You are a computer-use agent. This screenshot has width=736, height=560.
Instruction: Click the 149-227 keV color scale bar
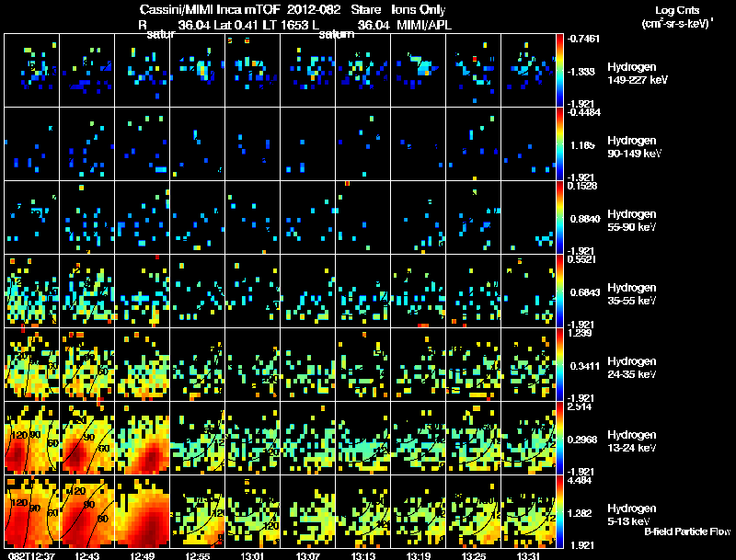[559, 71]
